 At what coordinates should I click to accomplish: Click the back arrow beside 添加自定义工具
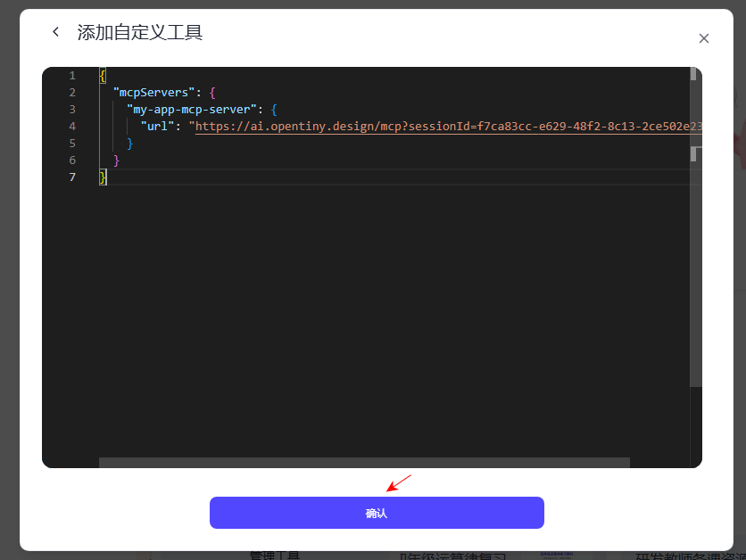(56, 32)
